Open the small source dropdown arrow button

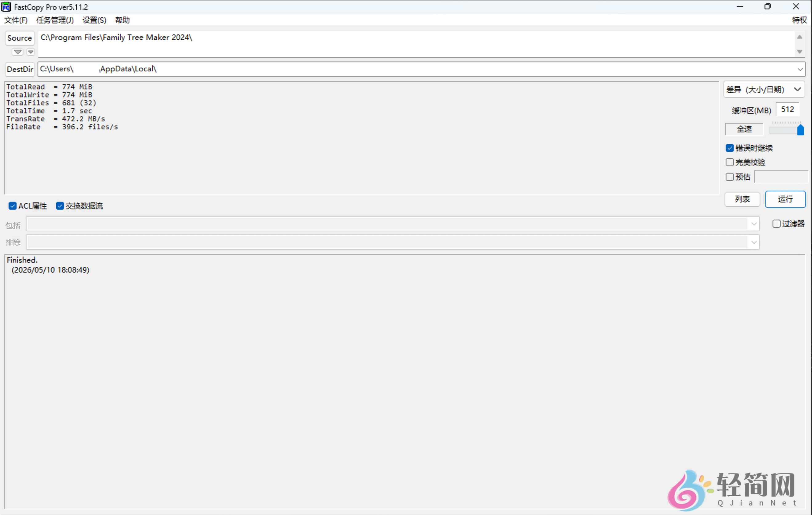pos(31,52)
